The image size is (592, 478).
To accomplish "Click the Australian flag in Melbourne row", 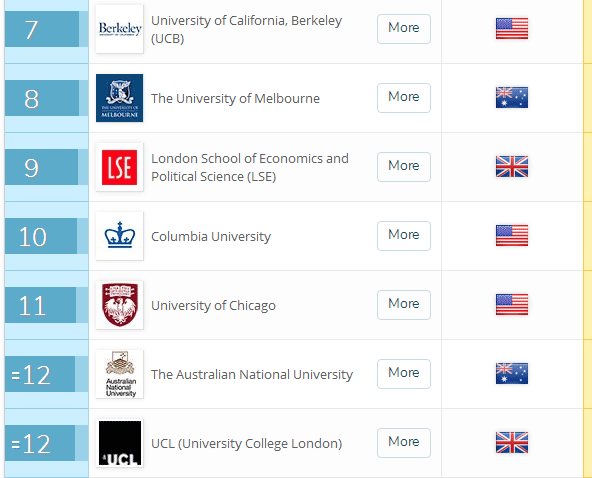I will pos(512,97).
